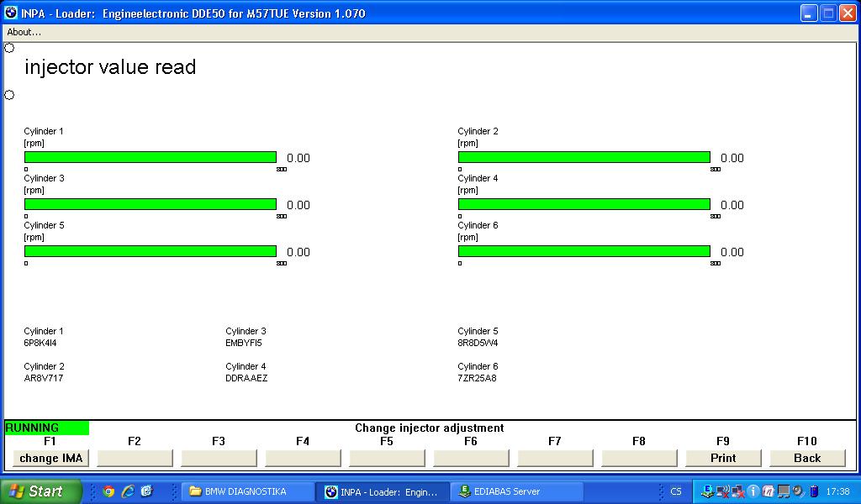Image resolution: width=861 pixels, height=504 pixels.
Task: Click the system tray clock
Action: pyautogui.click(x=837, y=491)
